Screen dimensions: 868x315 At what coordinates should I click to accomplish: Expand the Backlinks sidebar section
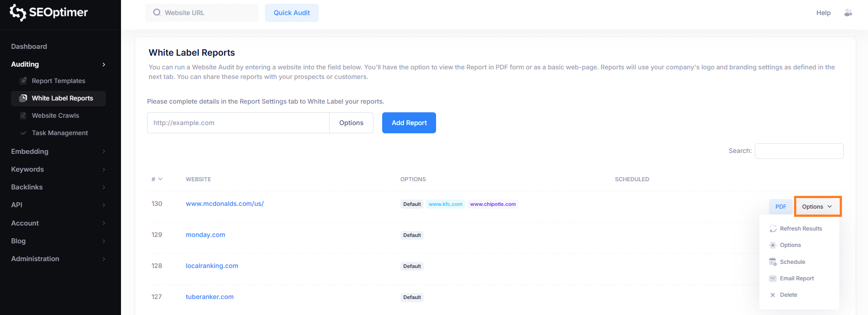coord(104,187)
